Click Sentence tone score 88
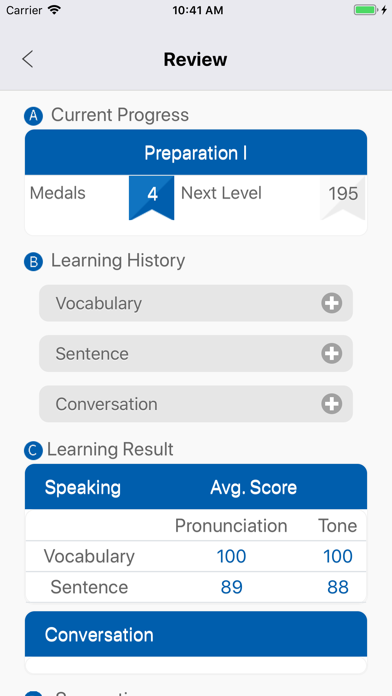This screenshot has width=392, height=696. 338,587
